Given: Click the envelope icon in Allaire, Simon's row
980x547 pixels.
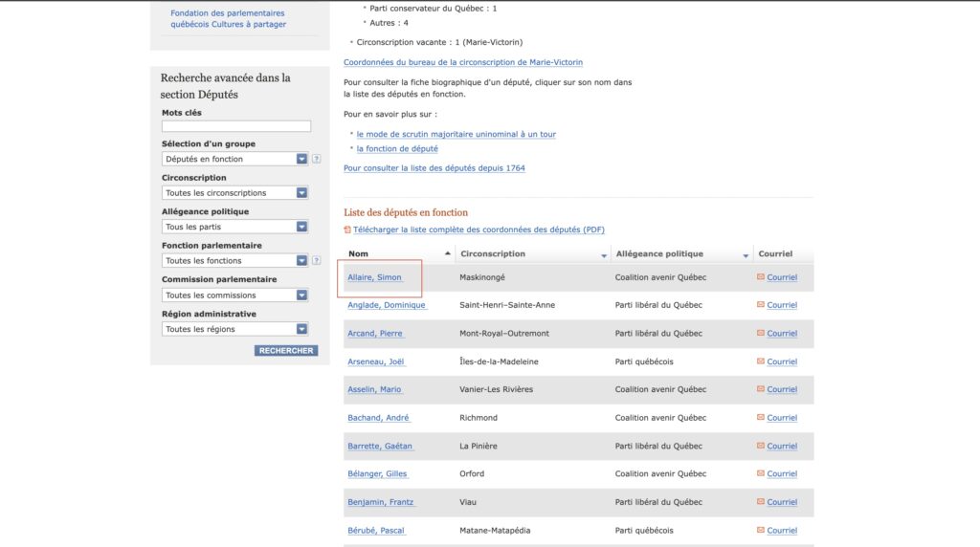Looking at the screenshot, I should (x=761, y=277).
